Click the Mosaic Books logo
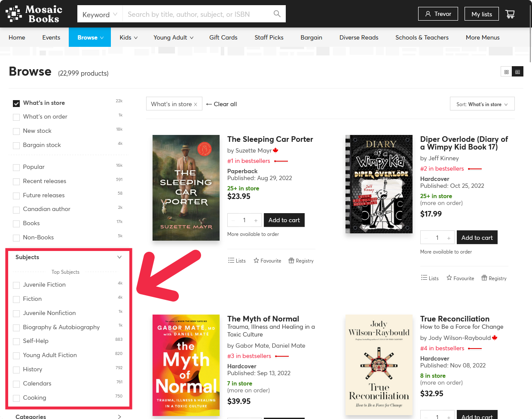Image resolution: width=532 pixels, height=419 pixels. click(34, 14)
